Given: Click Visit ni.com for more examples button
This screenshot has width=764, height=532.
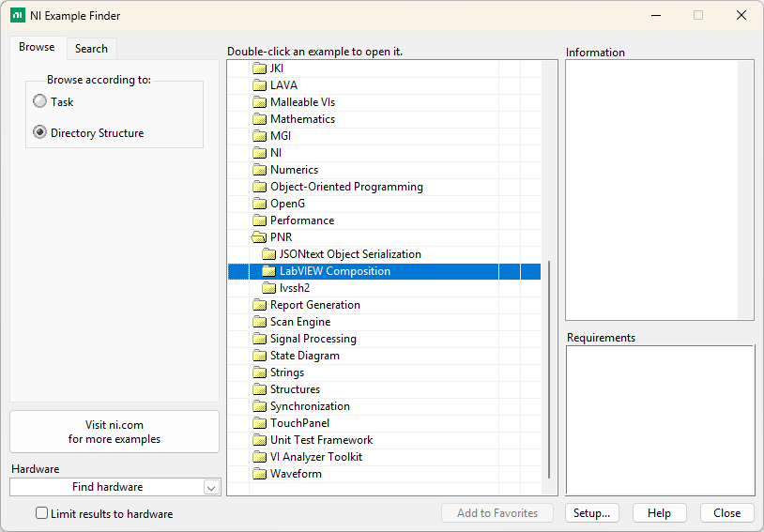Looking at the screenshot, I should point(115,432).
